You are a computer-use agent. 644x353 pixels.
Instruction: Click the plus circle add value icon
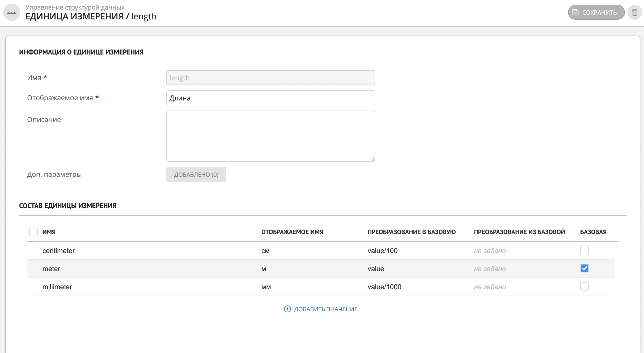click(287, 309)
